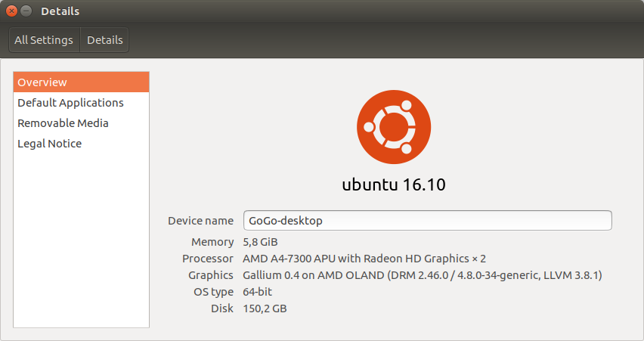Click the Processor label

point(207,259)
